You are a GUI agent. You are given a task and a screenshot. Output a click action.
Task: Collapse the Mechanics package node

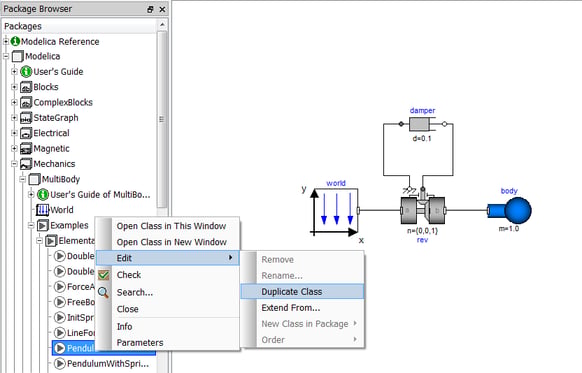click(x=14, y=164)
